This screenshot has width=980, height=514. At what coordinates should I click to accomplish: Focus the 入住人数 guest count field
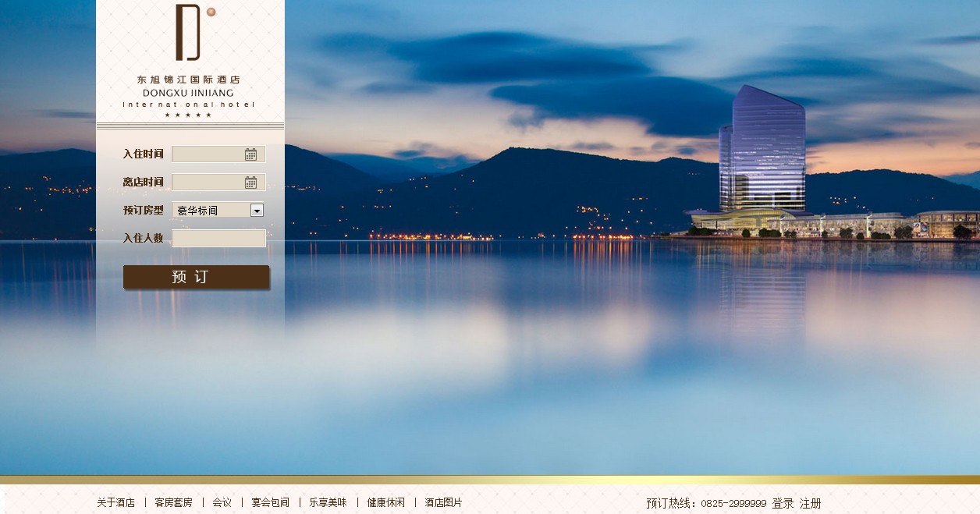point(218,239)
